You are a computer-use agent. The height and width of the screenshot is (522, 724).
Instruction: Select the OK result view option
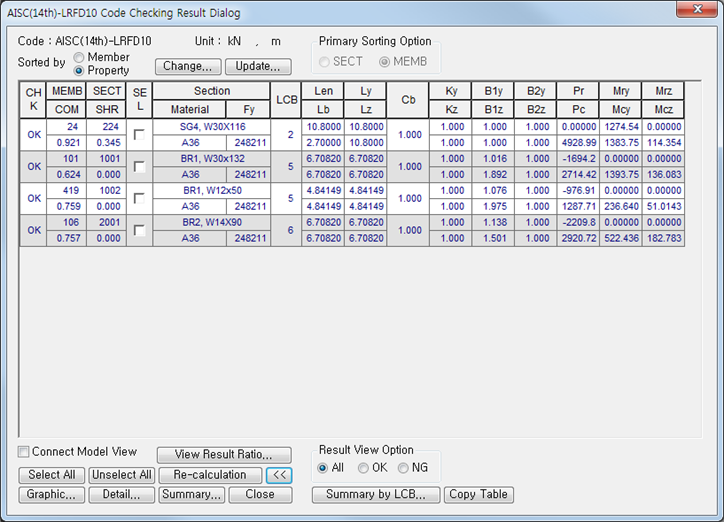coord(363,468)
